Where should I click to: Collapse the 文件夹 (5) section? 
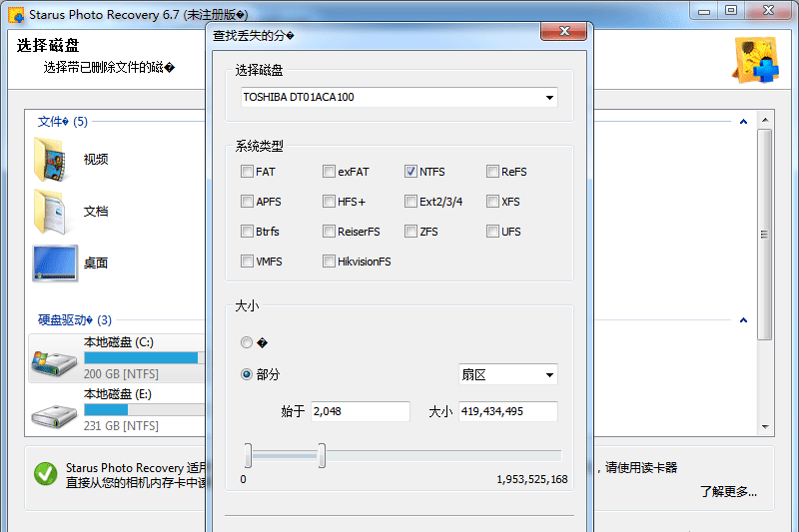click(743, 122)
